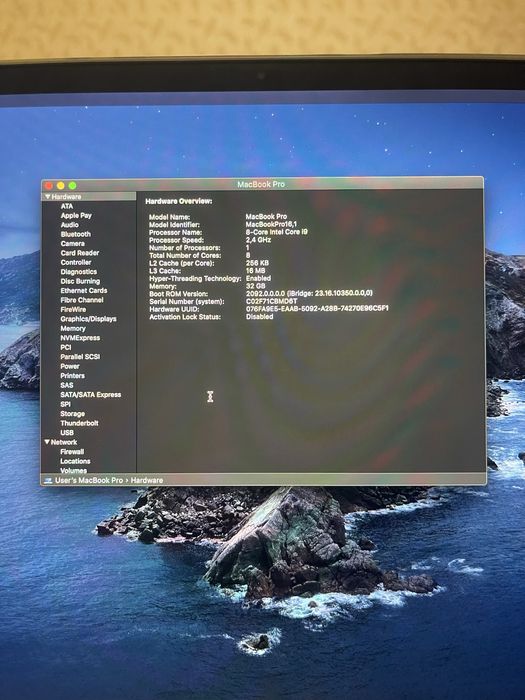Open Fibre Channel entry
The height and width of the screenshot is (700, 525).
coord(82,300)
